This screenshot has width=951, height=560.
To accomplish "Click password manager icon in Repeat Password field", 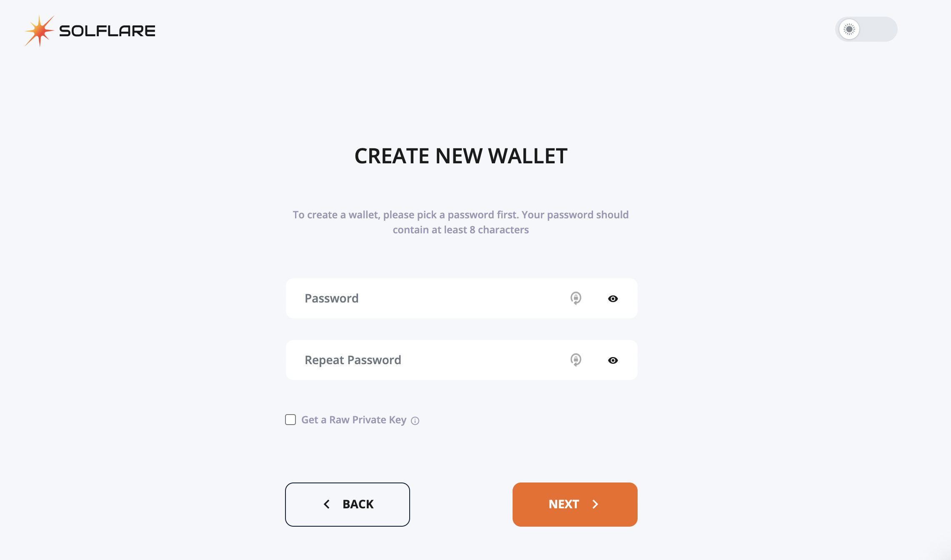I will coord(576,360).
